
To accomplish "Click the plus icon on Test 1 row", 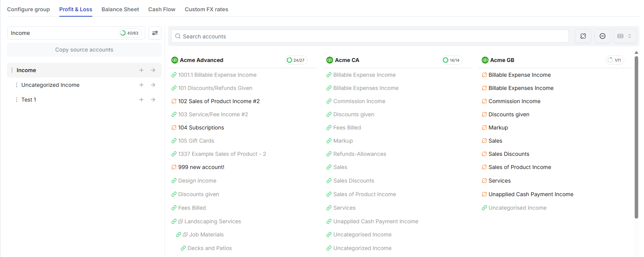I will coord(141,100).
